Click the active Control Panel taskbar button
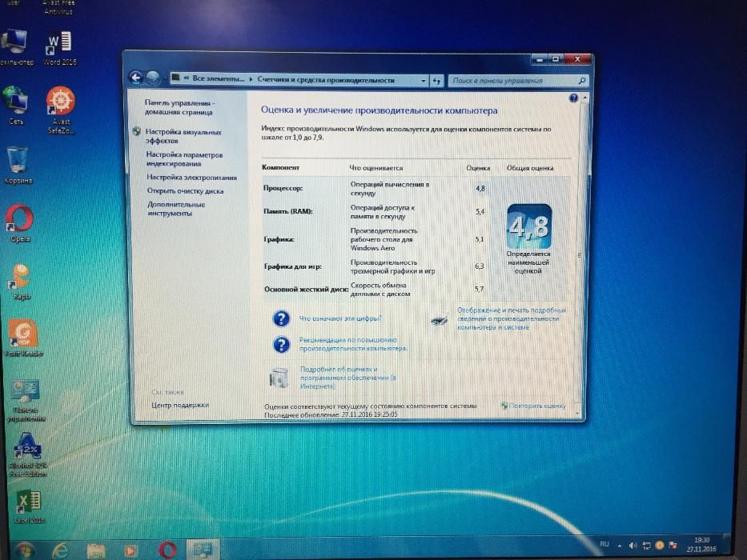Viewport: 747px width, 560px height. tap(203, 550)
